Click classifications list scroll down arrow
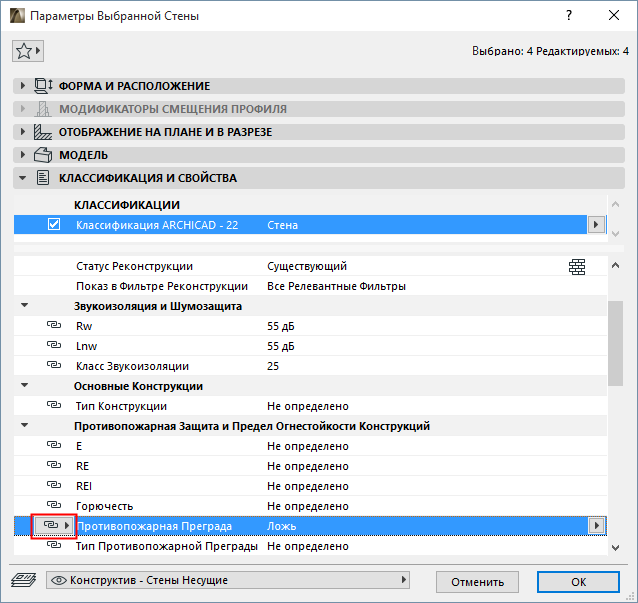The width and height of the screenshot is (638, 603). point(616,234)
